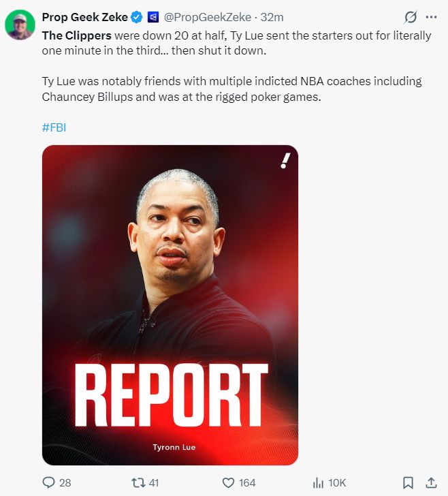Open the Prop Geek Zeke display name
The image size is (448, 496).
84,17
